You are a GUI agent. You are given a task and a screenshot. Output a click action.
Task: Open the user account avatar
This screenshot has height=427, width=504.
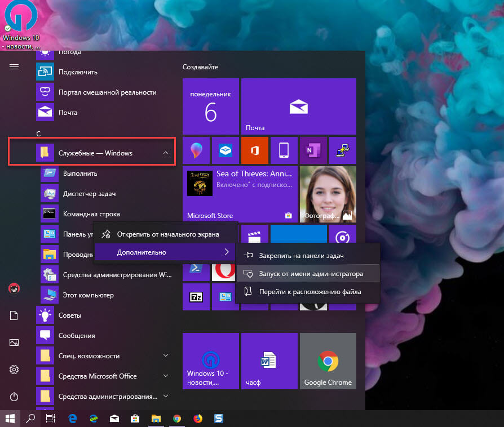[14, 288]
